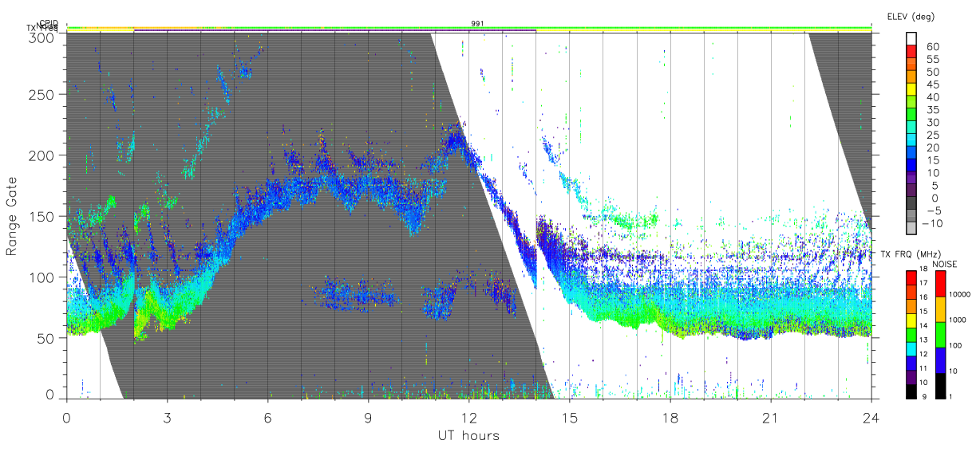Click the black segment of TX FRQ colorbar
The width and height of the screenshot is (980, 452).
(x=911, y=391)
